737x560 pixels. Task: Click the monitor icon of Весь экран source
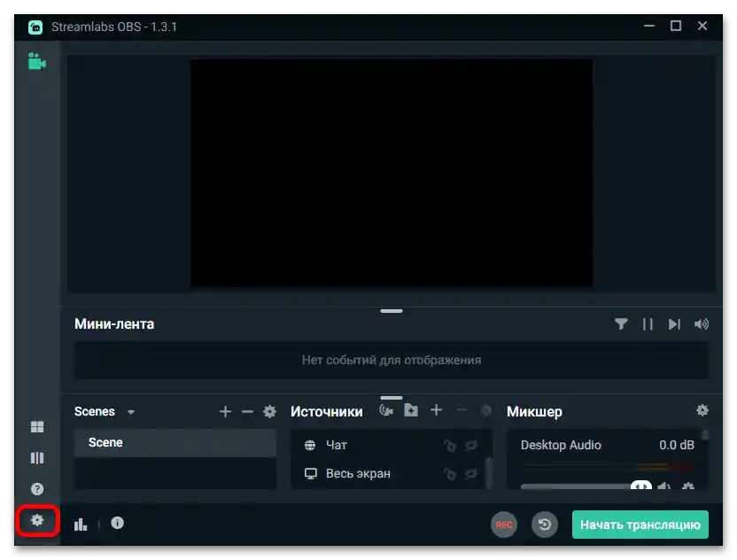(310, 473)
